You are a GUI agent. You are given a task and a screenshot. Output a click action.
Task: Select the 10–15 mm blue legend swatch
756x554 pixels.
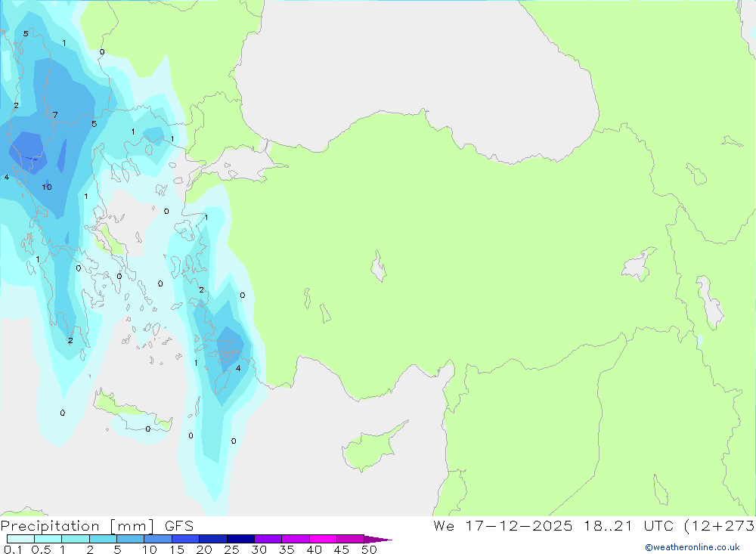158,539
